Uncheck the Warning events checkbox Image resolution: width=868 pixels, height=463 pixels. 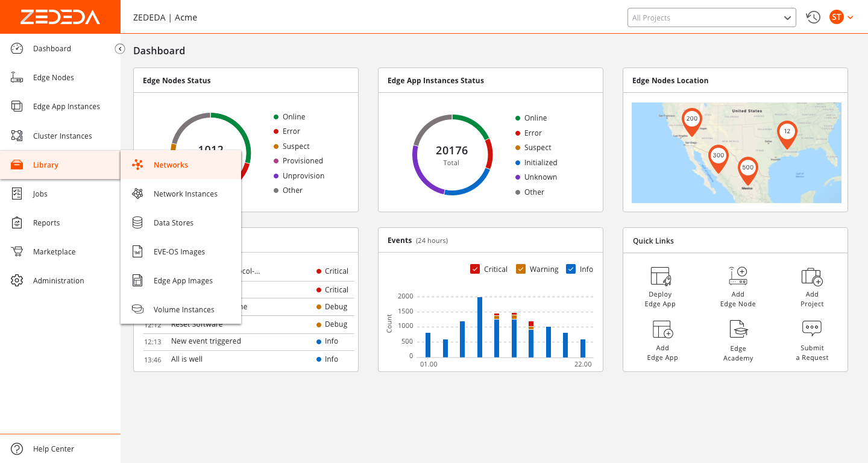pos(521,269)
